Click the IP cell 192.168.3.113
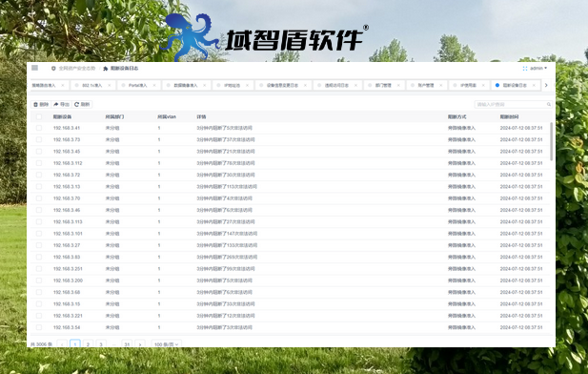 pyautogui.click(x=68, y=222)
